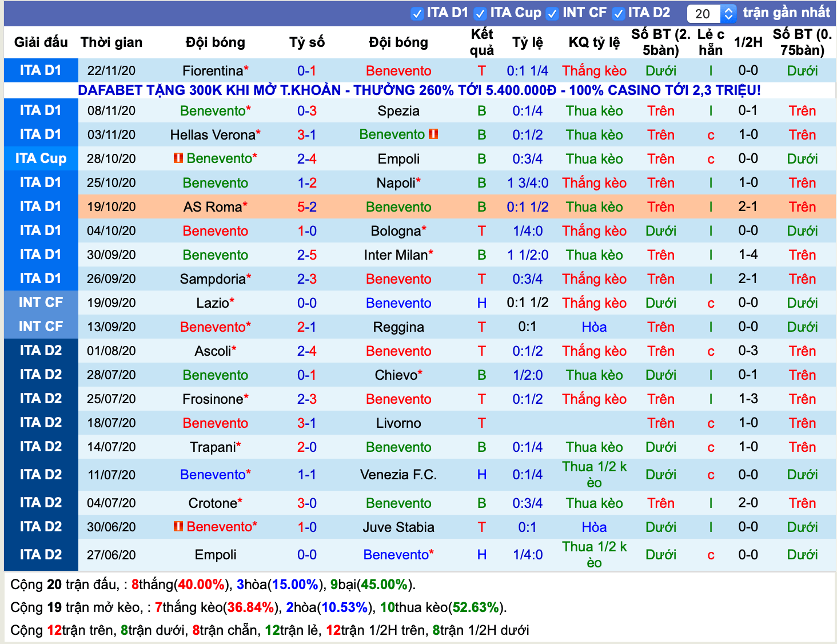The width and height of the screenshot is (837, 644).
Task: Click the 'Thời gian' column header
Action: click(x=111, y=42)
